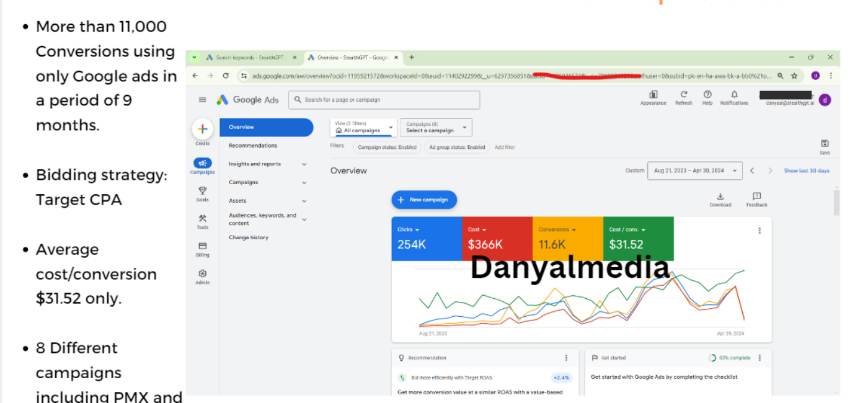868x403 pixels.
Task: Open the Appearance icon in header
Action: [x=653, y=95]
